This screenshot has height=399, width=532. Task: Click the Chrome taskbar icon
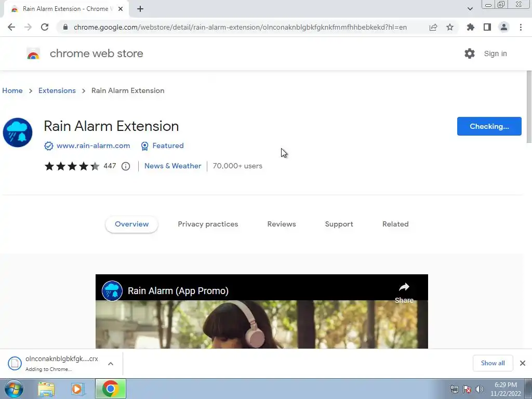point(111,389)
